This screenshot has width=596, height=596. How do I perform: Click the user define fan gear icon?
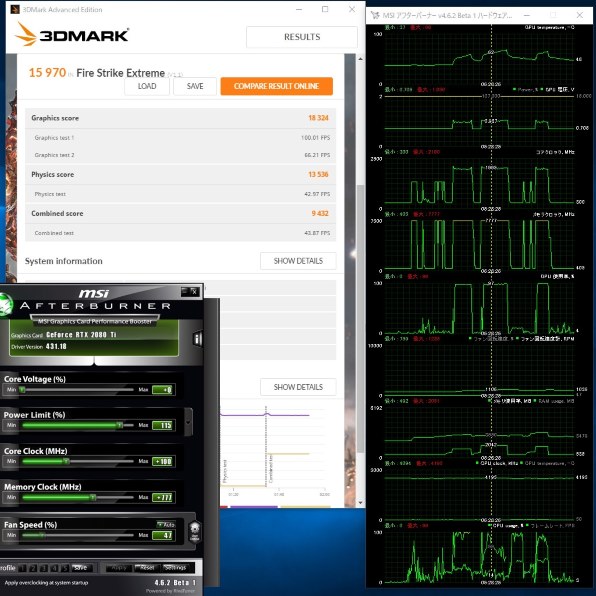(x=195, y=531)
